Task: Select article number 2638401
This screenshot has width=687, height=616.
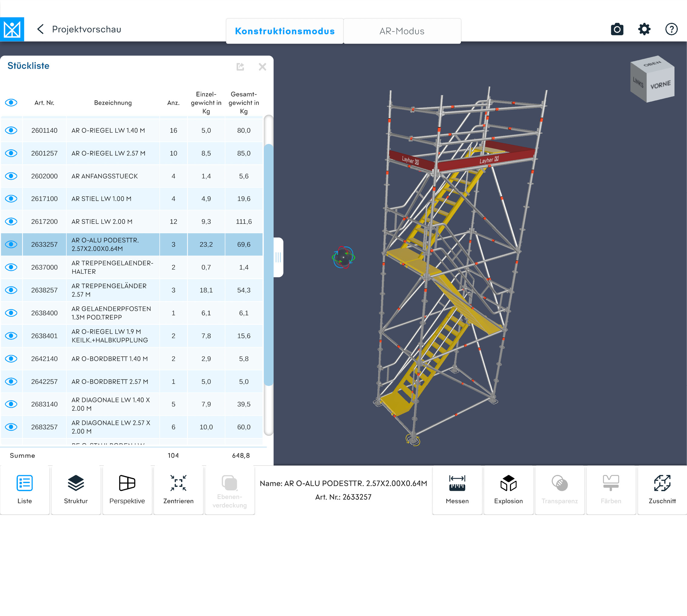Action: (x=44, y=336)
